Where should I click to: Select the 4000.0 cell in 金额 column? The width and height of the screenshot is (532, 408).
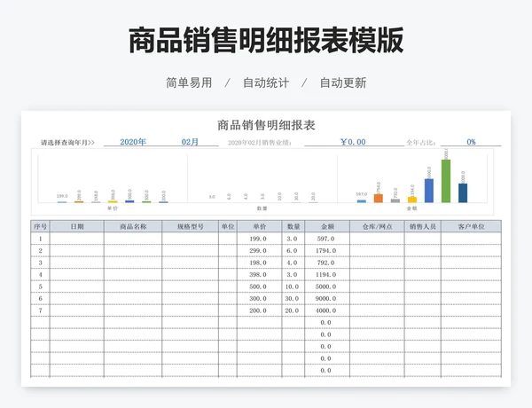[327, 310]
